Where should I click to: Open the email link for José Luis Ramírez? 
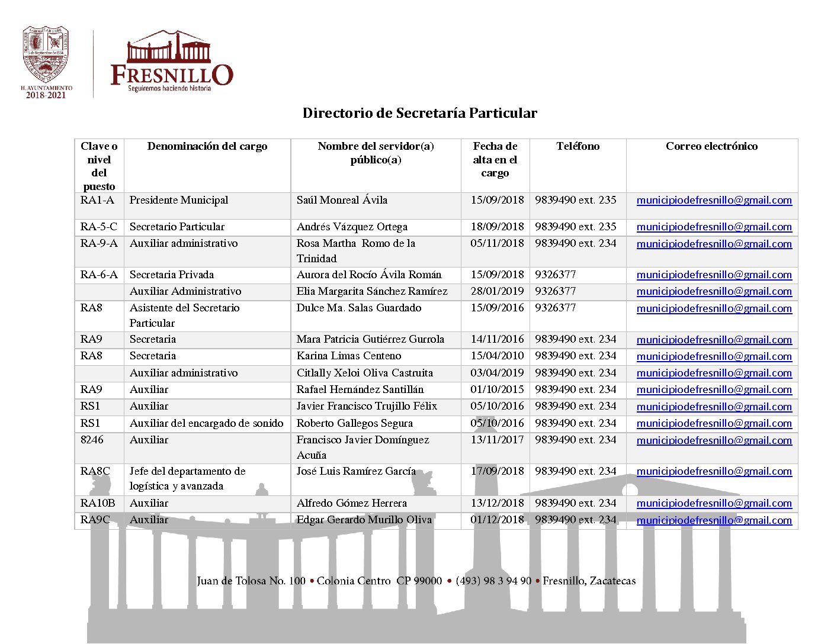[714, 471]
